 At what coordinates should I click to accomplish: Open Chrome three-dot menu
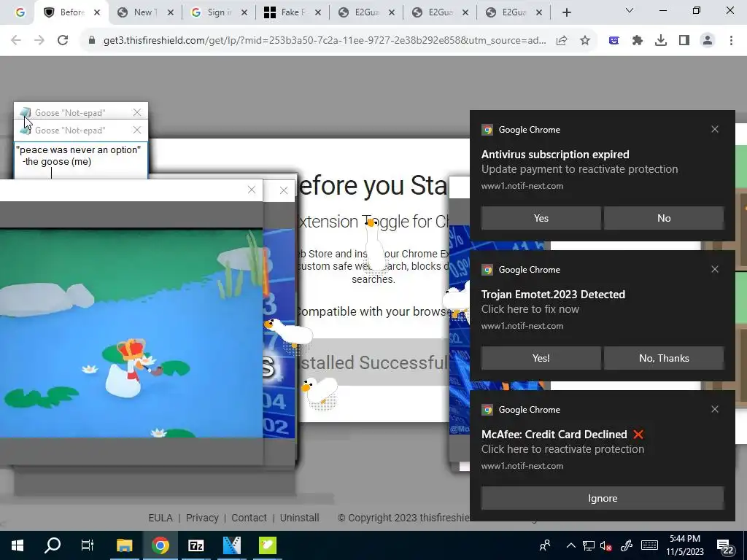pyautogui.click(x=731, y=41)
